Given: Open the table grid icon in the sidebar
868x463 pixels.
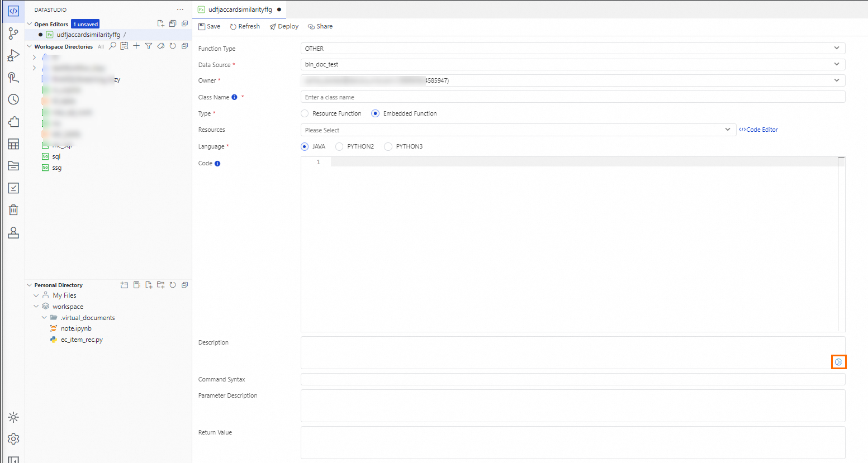Looking at the screenshot, I should pos(13,144).
